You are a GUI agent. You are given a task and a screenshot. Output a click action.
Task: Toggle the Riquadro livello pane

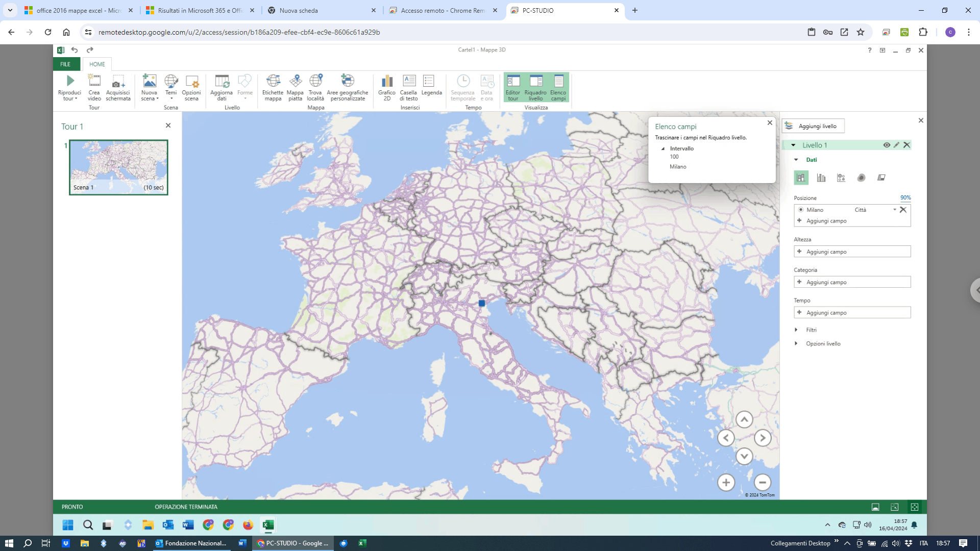pos(535,88)
